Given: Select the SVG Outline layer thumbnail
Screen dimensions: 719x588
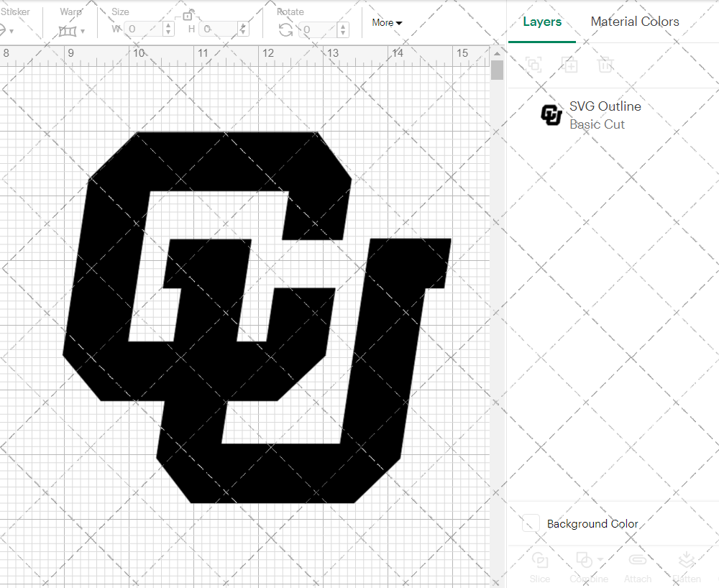Looking at the screenshot, I should [x=551, y=115].
